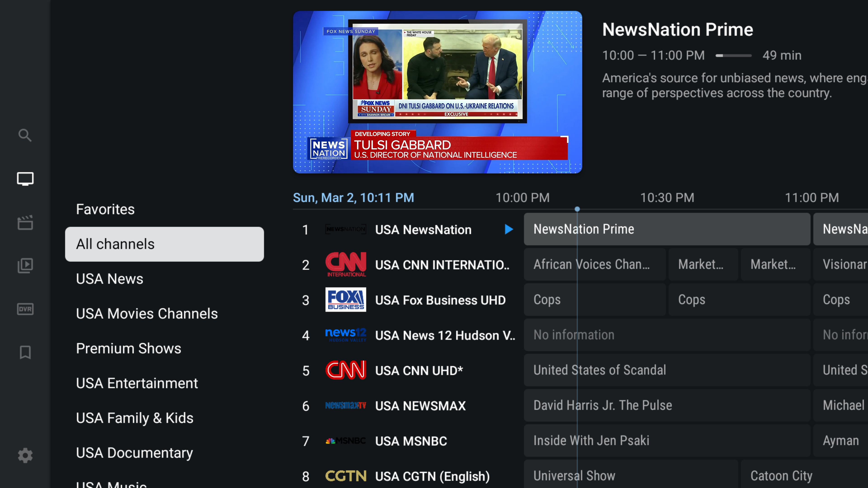Image resolution: width=868 pixels, height=488 pixels.
Task: Click the 10:30 PM time header
Action: click(x=667, y=198)
